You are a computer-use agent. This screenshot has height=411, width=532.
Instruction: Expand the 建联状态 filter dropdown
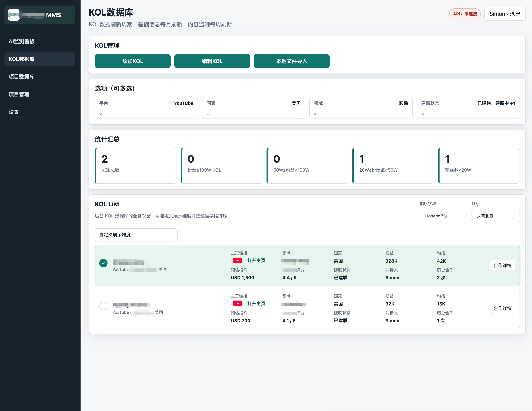click(x=468, y=108)
